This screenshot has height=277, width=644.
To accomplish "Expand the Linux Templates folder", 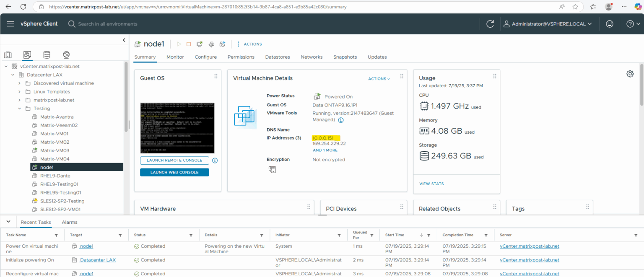I will click(19, 91).
